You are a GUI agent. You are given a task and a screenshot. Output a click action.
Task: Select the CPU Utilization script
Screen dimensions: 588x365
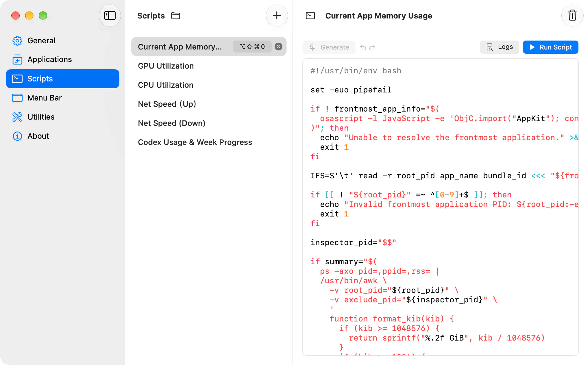(209, 85)
